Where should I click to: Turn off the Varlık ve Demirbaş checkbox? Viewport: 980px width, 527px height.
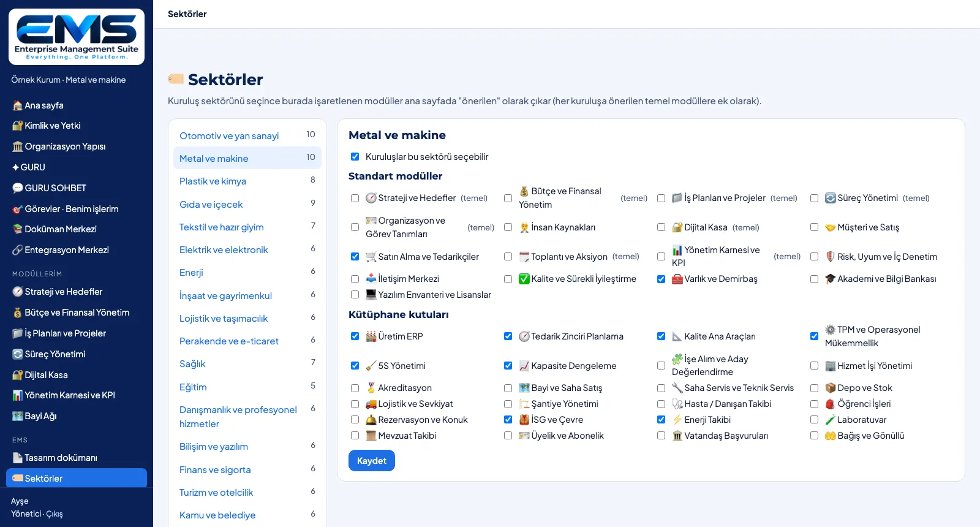661,279
